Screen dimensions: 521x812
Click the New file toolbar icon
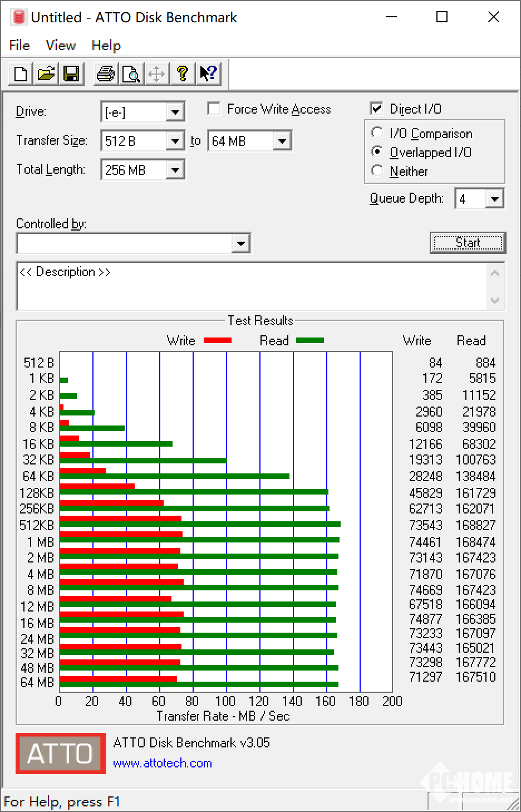[x=21, y=74]
